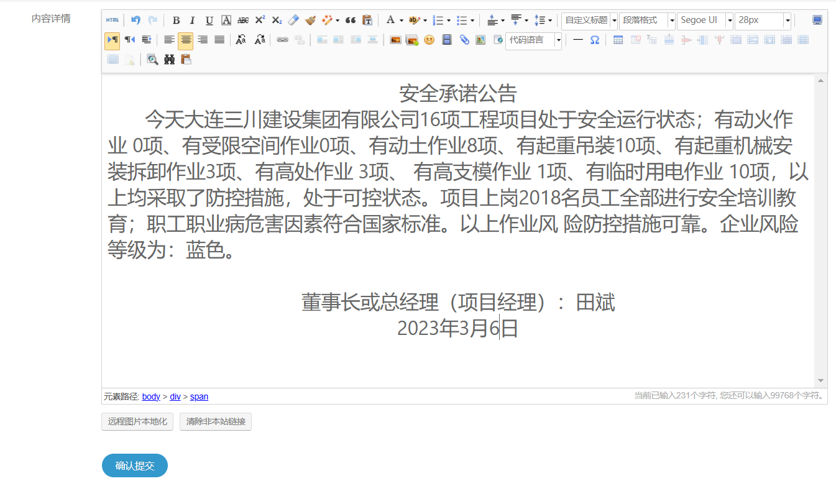Image resolution: width=836 pixels, height=504 pixels.
Task: Convert selected text to uppercase
Action: pyautogui.click(x=241, y=40)
